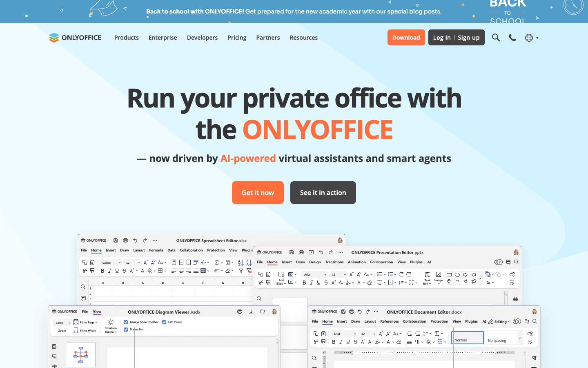Click the phone contact icon
Image resolution: width=588 pixels, height=368 pixels.
(x=512, y=38)
